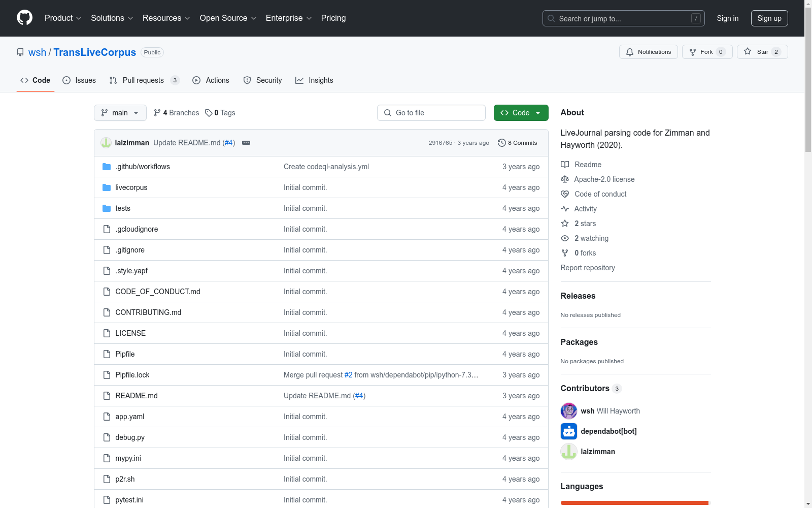
Task: Click the Go to file input
Action: [x=431, y=113]
